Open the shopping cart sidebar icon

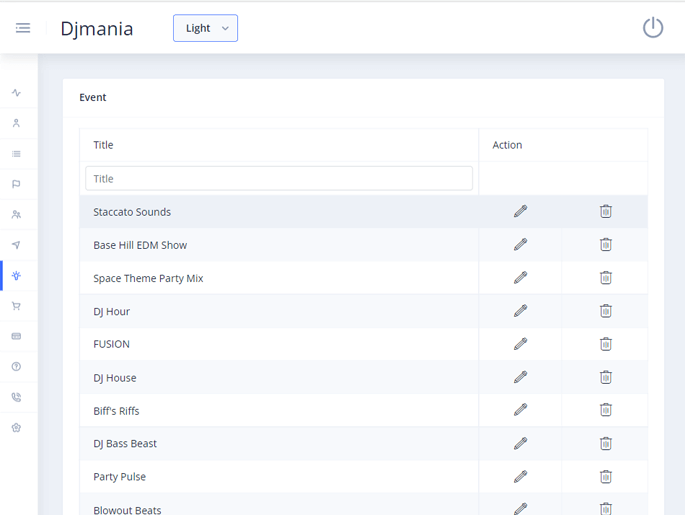pos(16,306)
